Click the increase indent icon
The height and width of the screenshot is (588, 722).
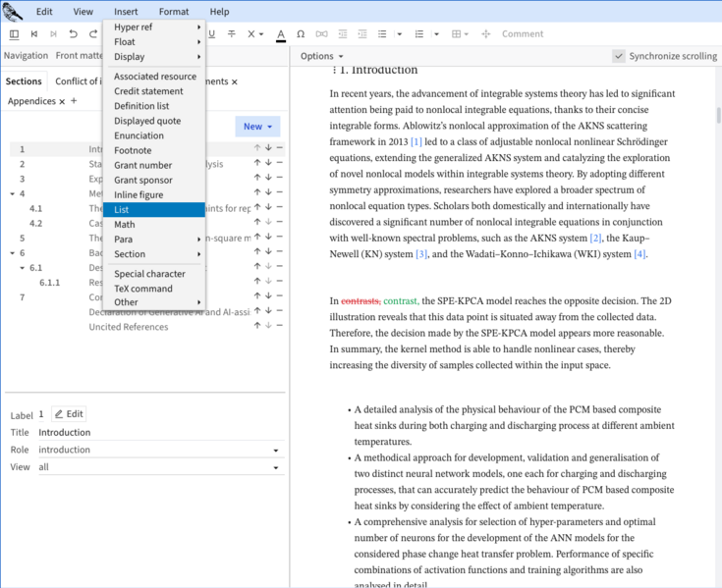tap(362, 34)
